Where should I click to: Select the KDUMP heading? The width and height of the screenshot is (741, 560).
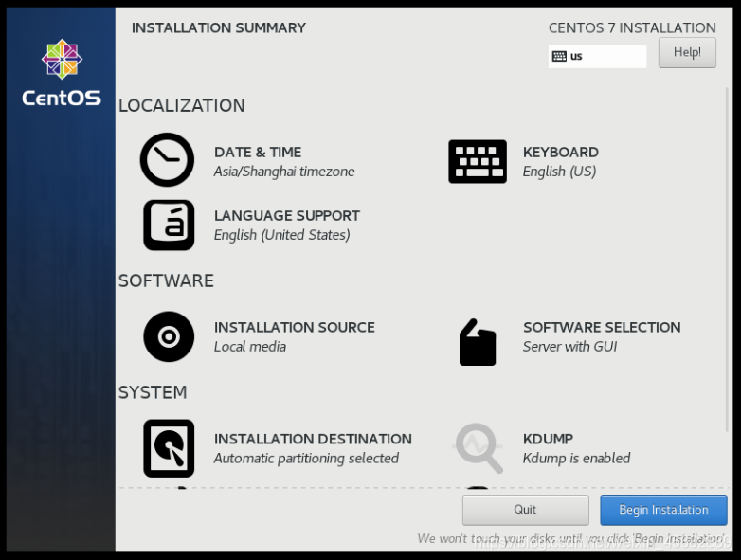[x=548, y=439]
